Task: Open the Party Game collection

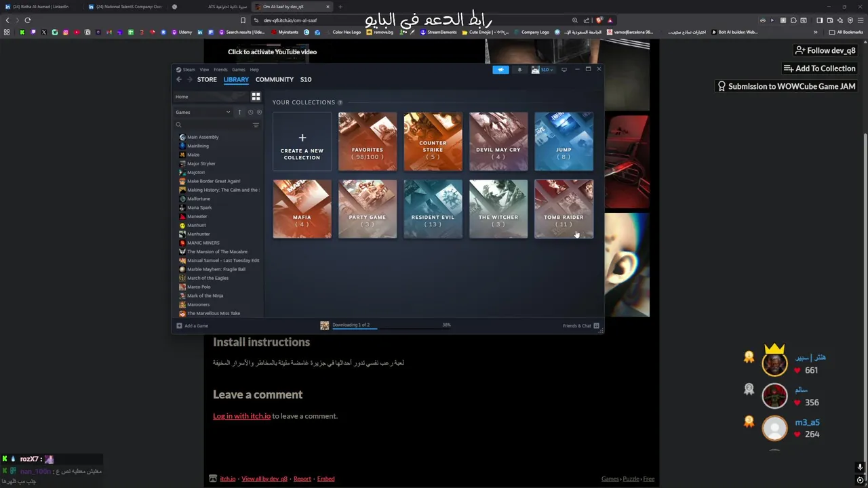Action: (x=368, y=209)
